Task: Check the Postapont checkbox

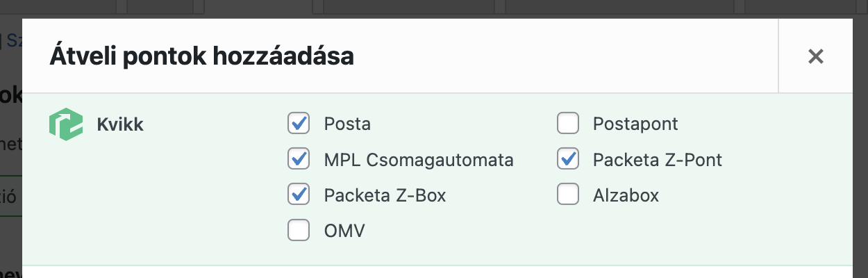Action: coord(568,124)
